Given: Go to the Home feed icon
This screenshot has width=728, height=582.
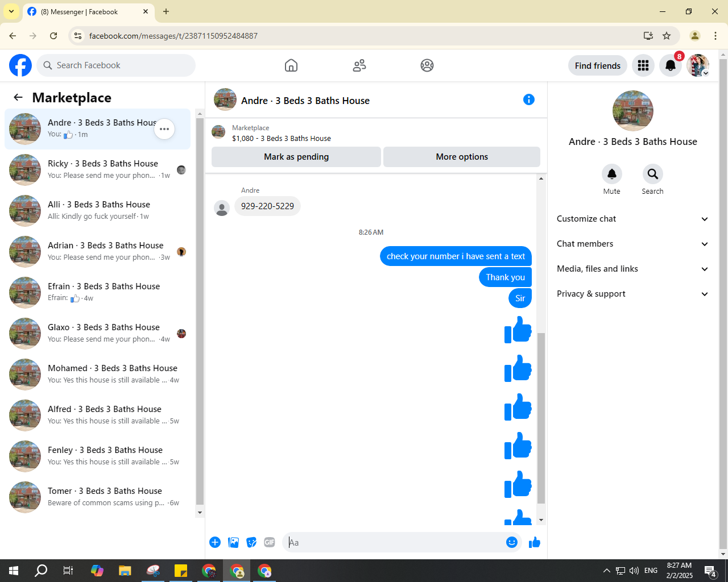Looking at the screenshot, I should pos(291,65).
